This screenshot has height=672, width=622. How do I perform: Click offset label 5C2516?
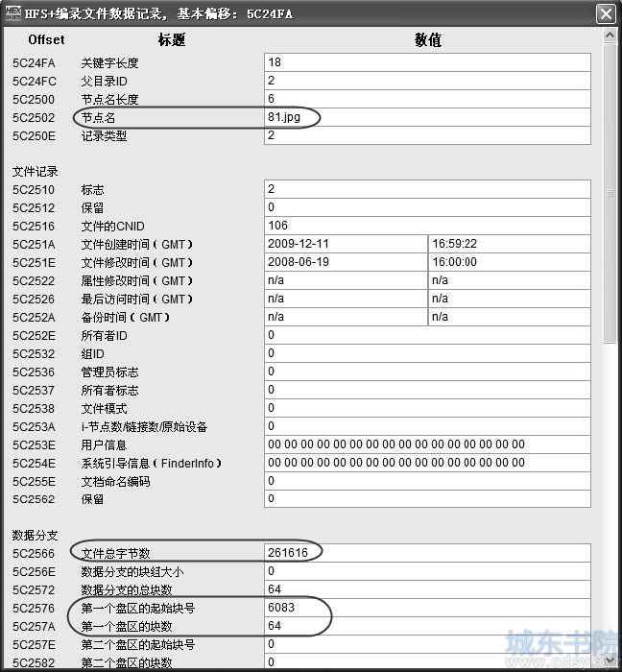click(34, 226)
